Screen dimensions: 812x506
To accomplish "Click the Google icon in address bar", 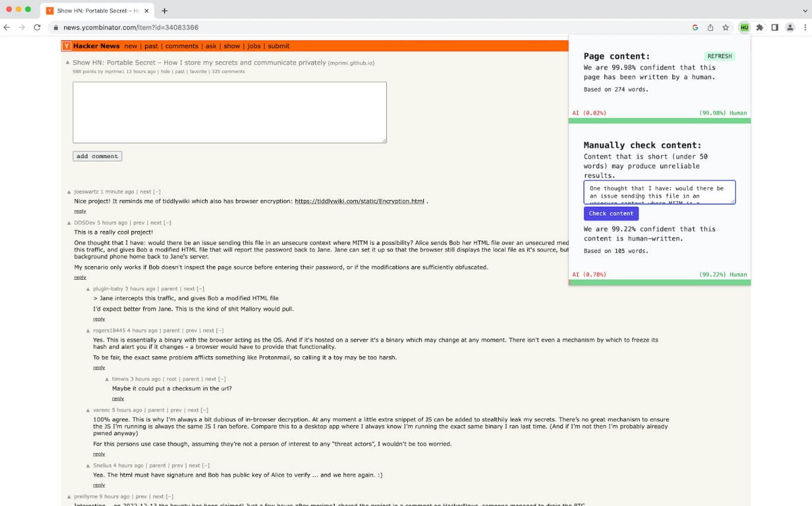I will (x=695, y=27).
